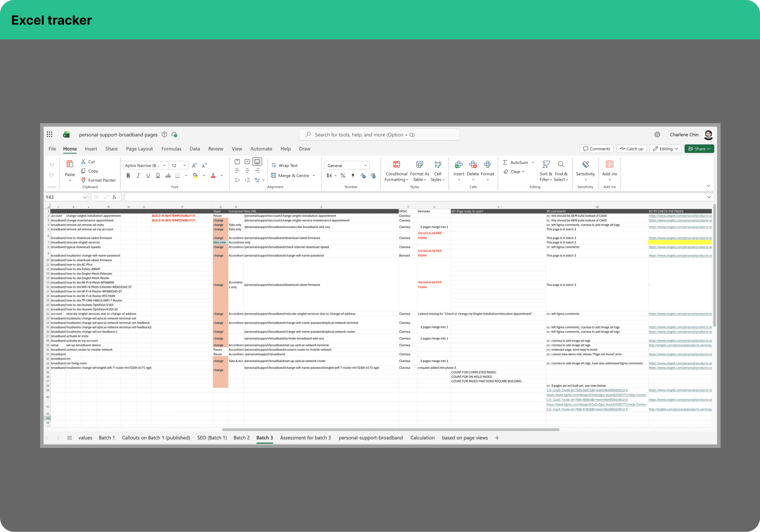The image size is (760, 532).
Task: Toggle bold formatting
Action: [x=128, y=176]
